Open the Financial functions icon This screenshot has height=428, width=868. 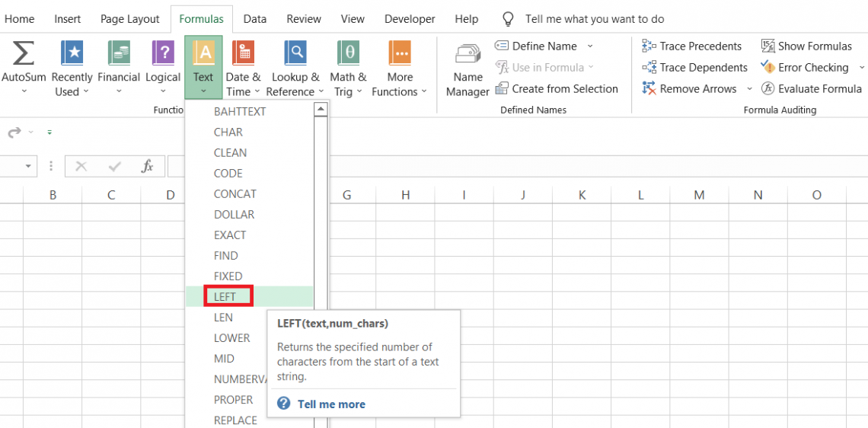119,54
